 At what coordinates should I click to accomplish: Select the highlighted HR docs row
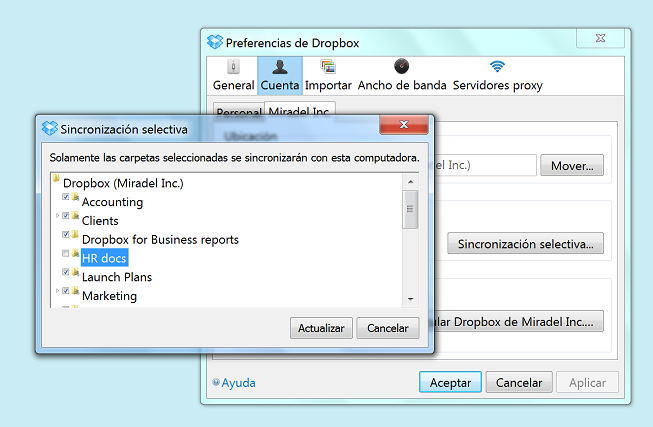(104, 258)
